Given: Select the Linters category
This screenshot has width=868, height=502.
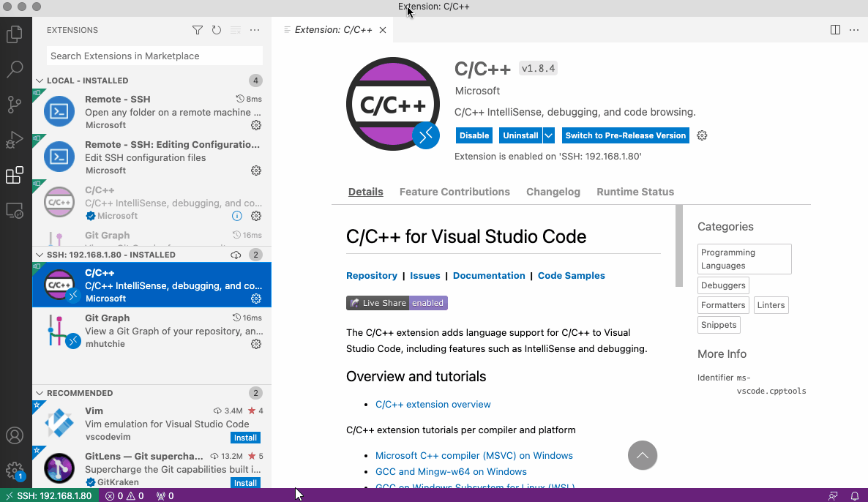Looking at the screenshot, I should pos(771,305).
